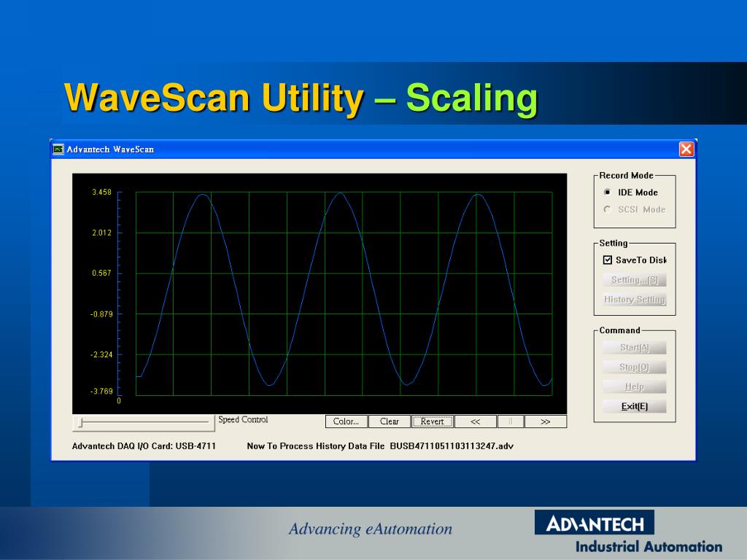The width and height of the screenshot is (747, 560).
Task: Click the 3.458 axis value
Action: [101, 192]
